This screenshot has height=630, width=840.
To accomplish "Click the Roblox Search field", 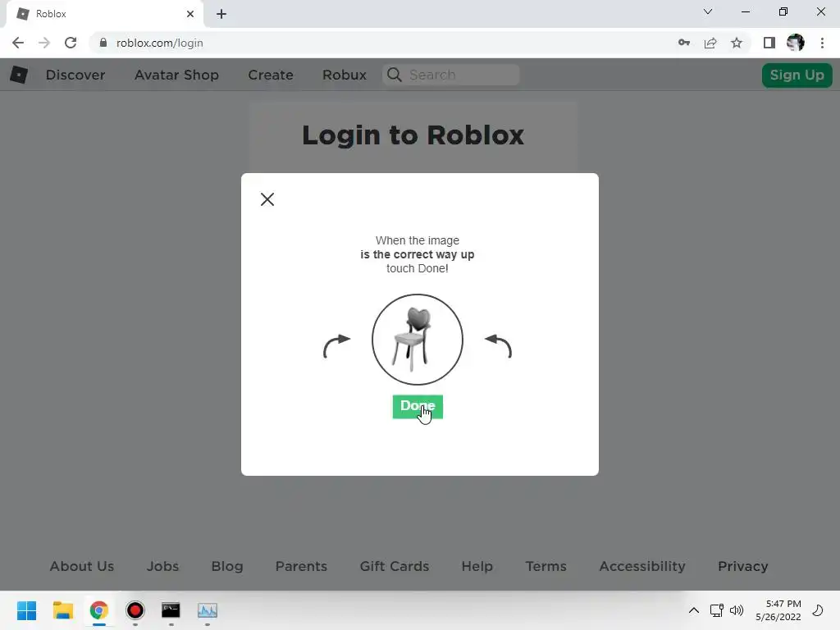I will [x=450, y=75].
